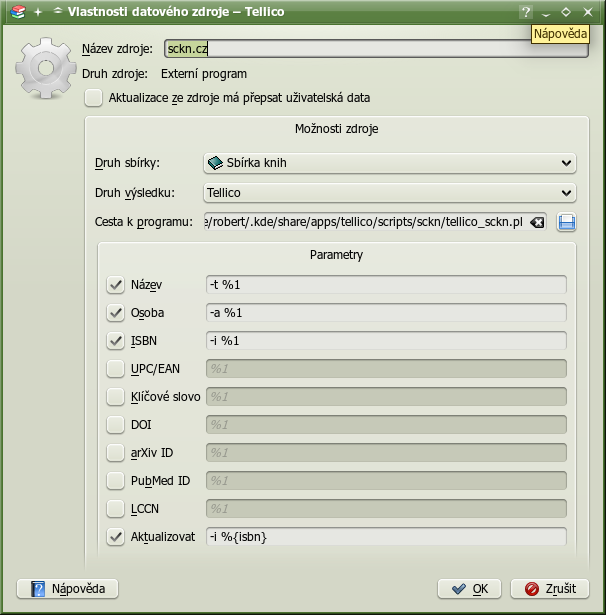This screenshot has height=615, width=606.
Task: Uncheck the Osoba parameter checkbox
Action: 115,313
